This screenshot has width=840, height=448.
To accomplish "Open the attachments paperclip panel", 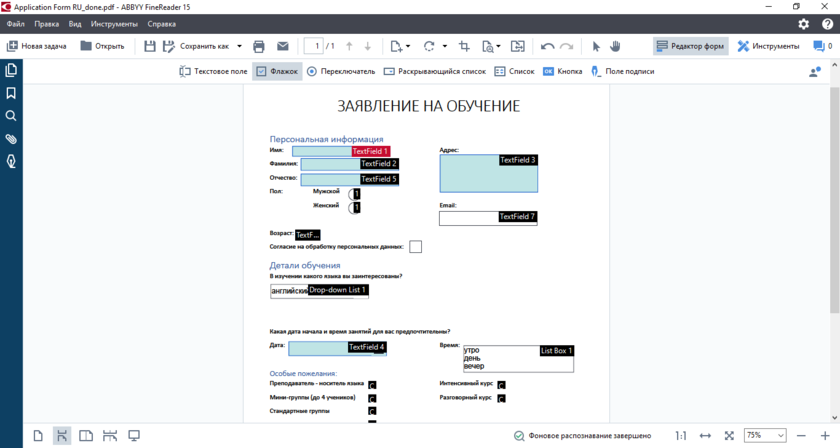I will pyautogui.click(x=11, y=139).
